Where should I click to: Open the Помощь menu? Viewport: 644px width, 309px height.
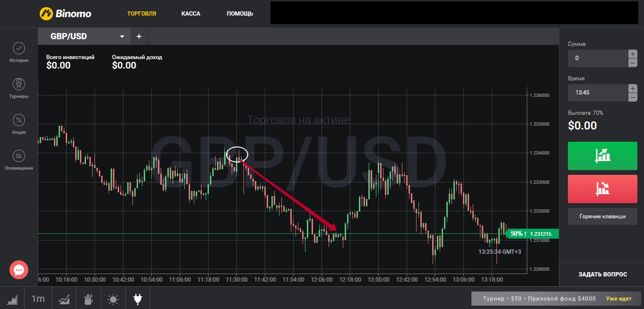coord(240,14)
